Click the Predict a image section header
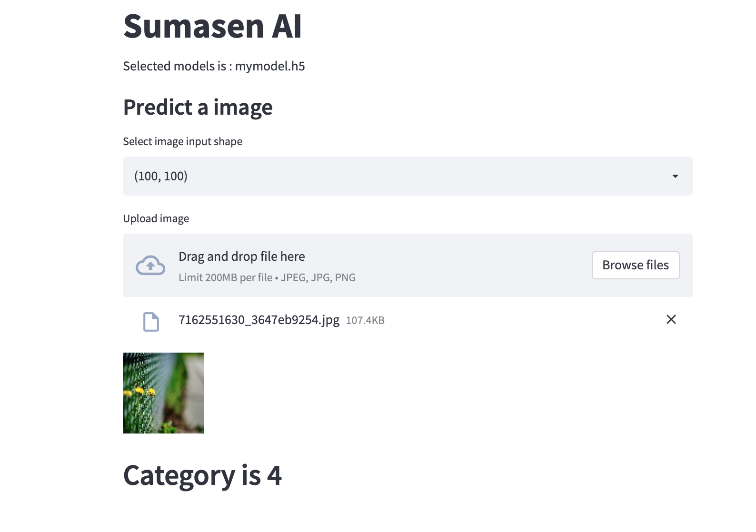This screenshot has width=756, height=532. point(198,108)
